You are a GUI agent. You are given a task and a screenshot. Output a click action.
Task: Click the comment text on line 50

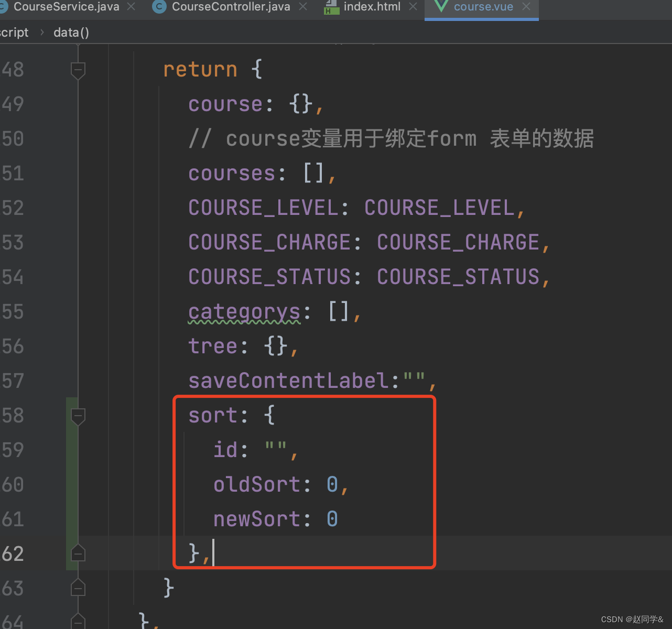click(x=391, y=138)
